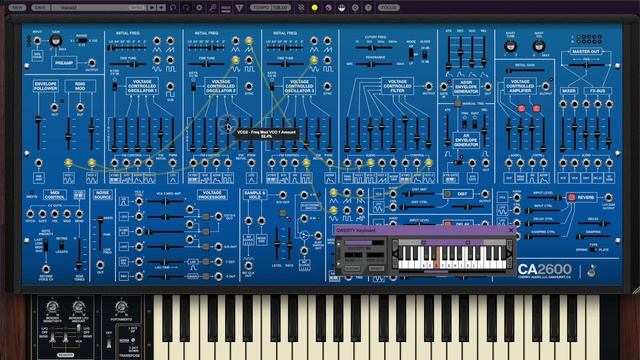The height and width of the screenshot is (360, 640).
Task: Click the Manual Trig button
Action: click(458, 104)
